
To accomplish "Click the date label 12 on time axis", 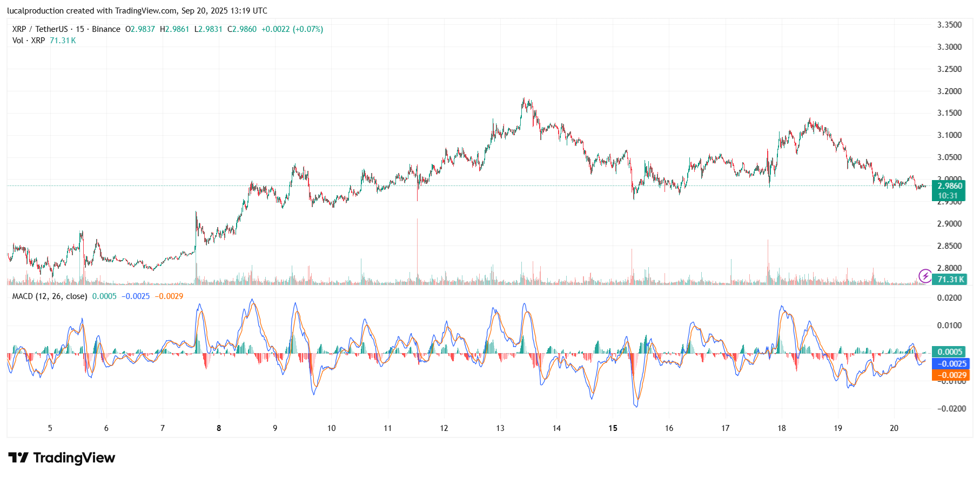I will point(444,428).
